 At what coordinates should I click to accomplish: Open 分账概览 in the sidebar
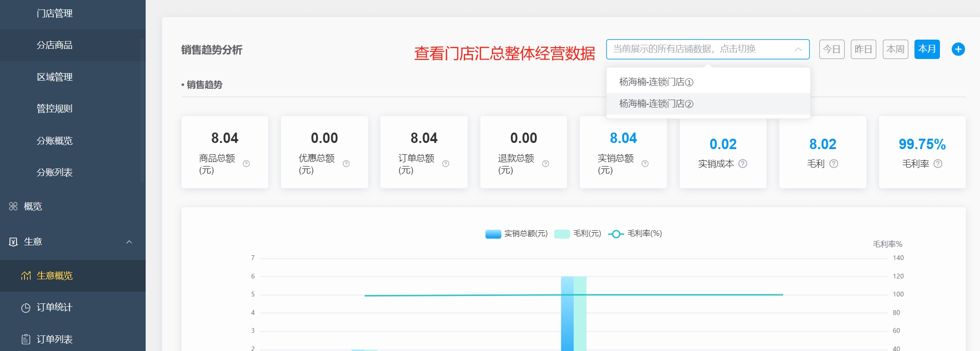(x=55, y=141)
